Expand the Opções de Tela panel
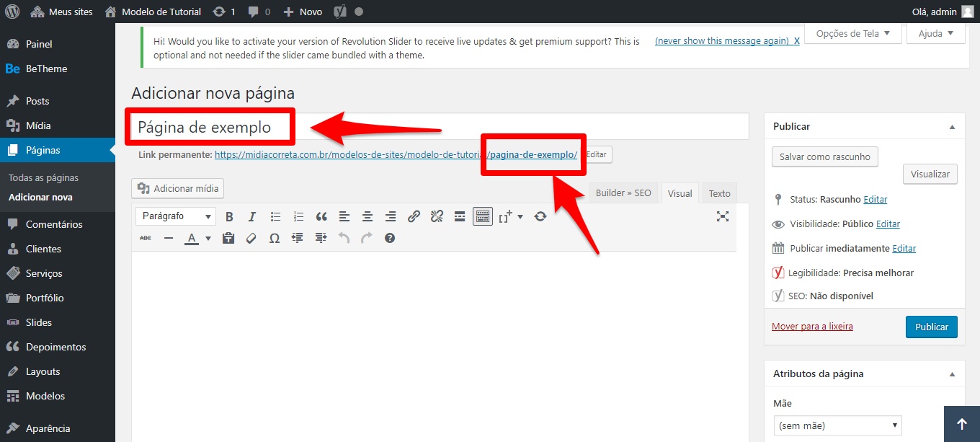The height and width of the screenshot is (442, 980). point(852,33)
